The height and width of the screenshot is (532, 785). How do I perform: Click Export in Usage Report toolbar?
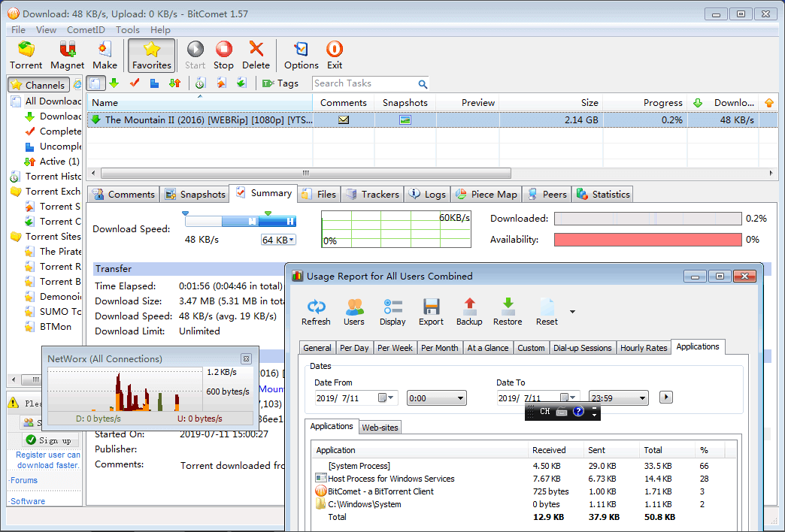431,313
